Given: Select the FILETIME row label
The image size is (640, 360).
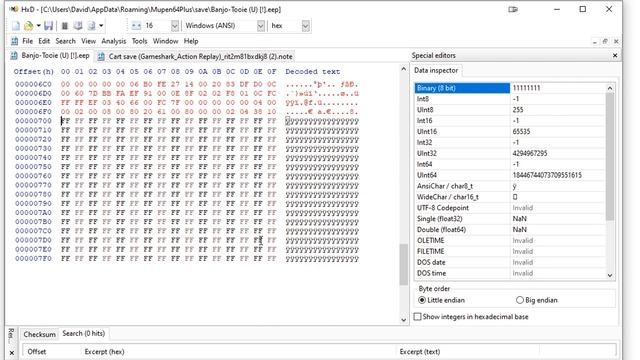Looking at the screenshot, I should coord(430,251).
